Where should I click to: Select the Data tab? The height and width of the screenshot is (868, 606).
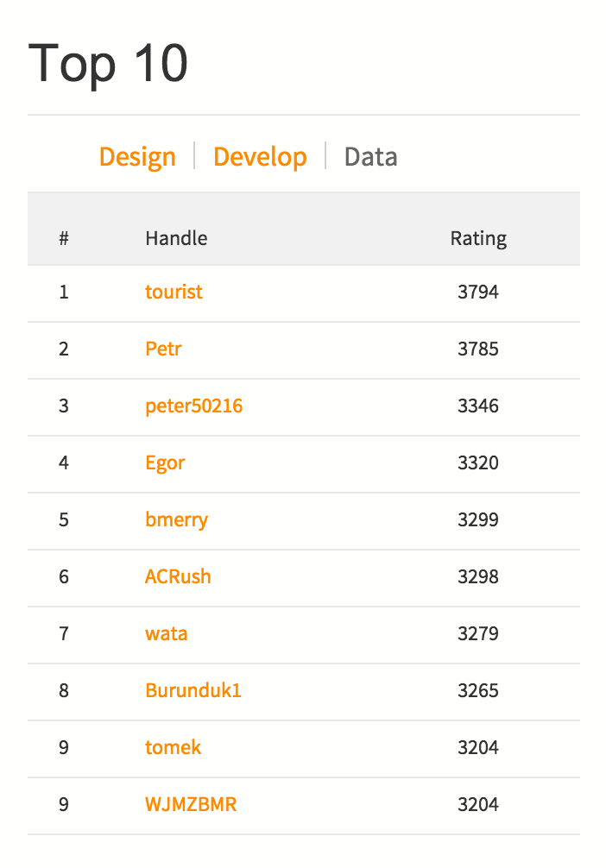[370, 157]
